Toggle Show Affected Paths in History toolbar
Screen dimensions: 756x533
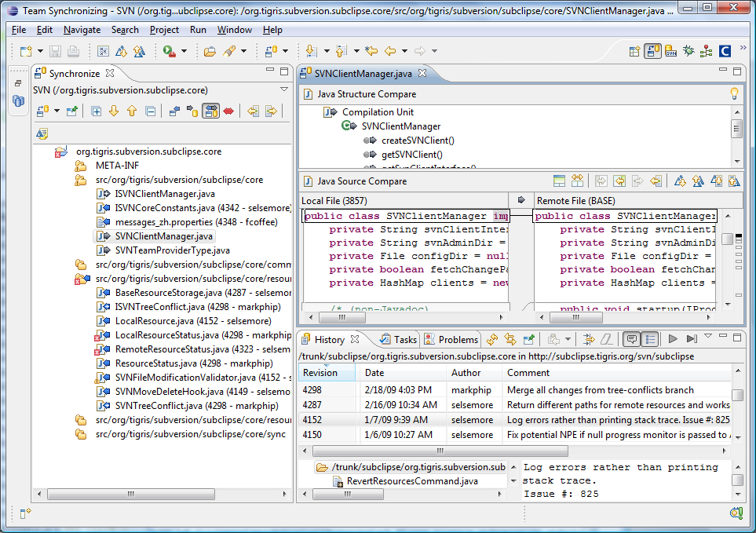pyautogui.click(x=649, y=339)
